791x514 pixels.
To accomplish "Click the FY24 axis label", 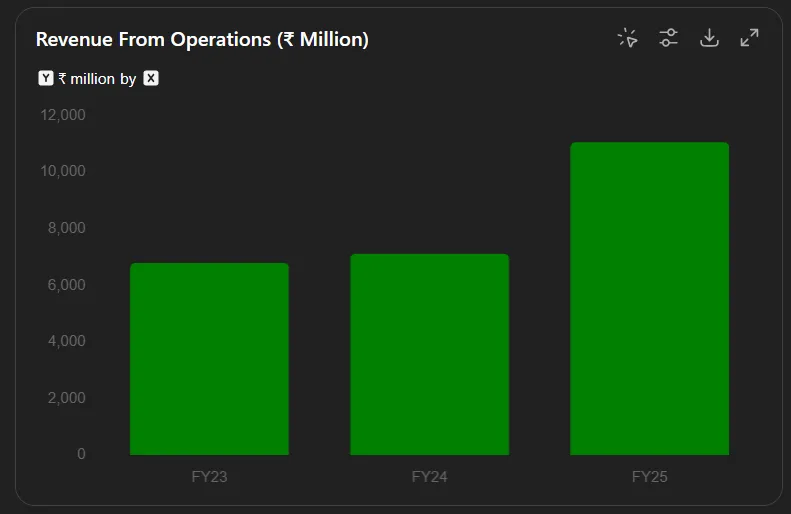I will point(429,477).
